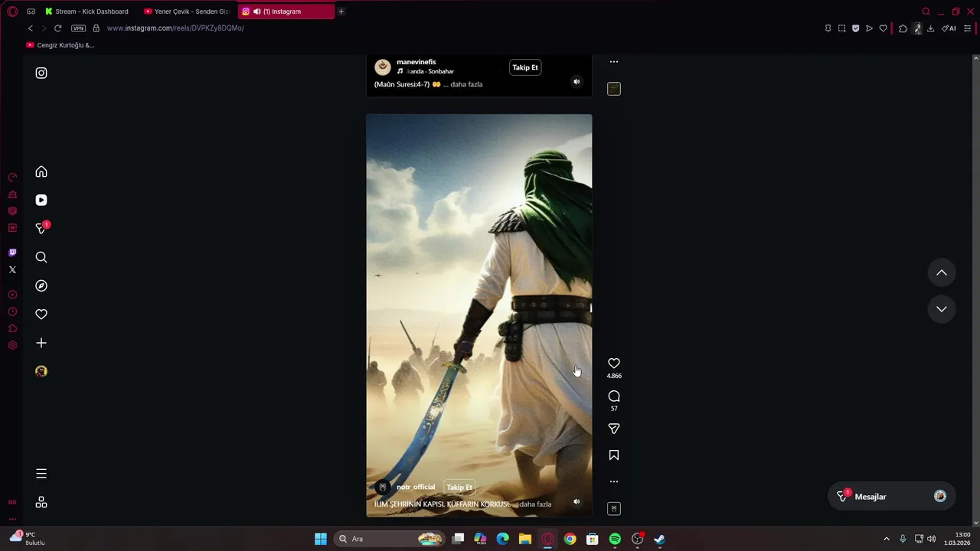
Task: Save the notr_official reel with bookmark
Action: pos(614,455)
